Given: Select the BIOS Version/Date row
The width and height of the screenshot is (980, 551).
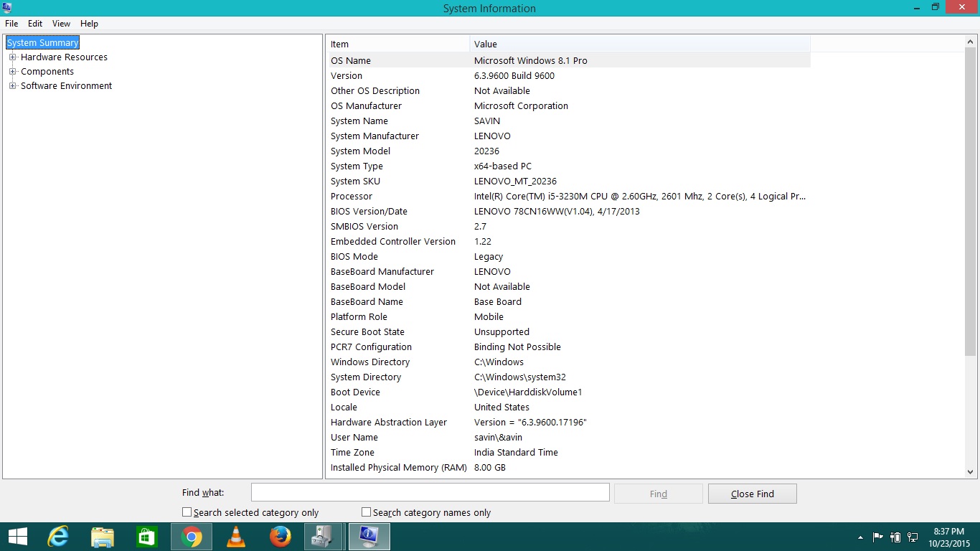Looking at the screenshot, I should tap(570, 211).
